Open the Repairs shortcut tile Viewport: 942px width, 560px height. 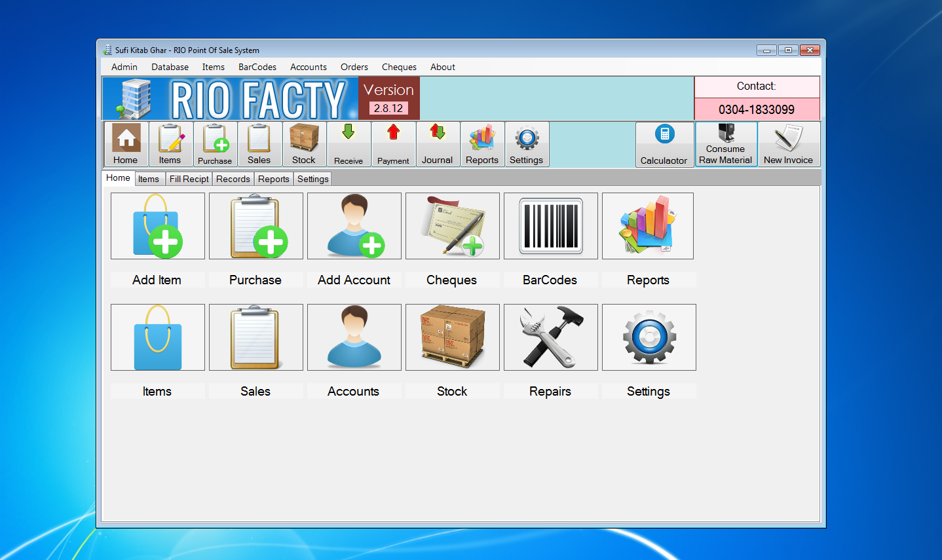click(x=550, y=337)
